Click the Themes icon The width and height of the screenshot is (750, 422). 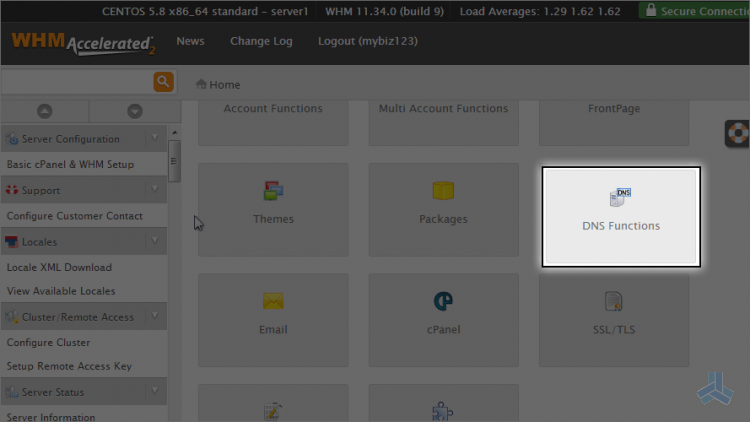(273, 191)
